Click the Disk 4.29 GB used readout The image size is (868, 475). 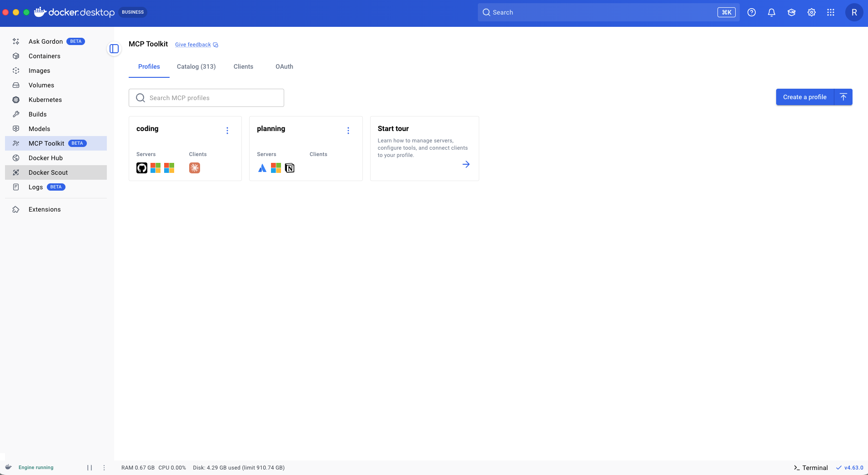coord(239,468)
